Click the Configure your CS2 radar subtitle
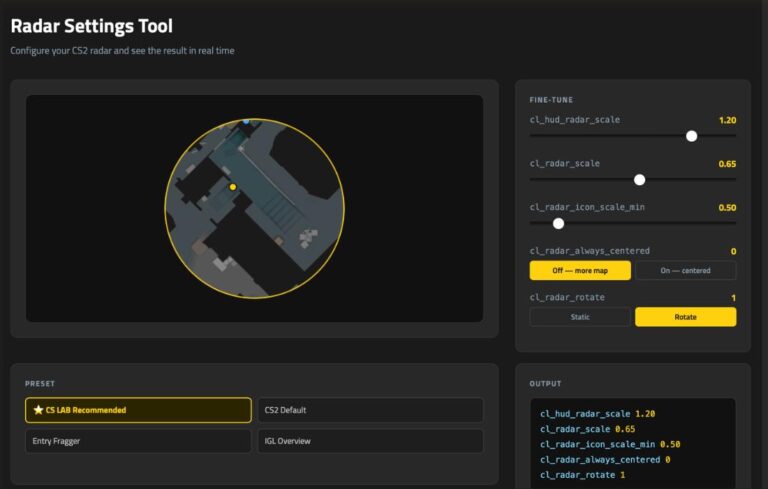 [x=122, y=50]
